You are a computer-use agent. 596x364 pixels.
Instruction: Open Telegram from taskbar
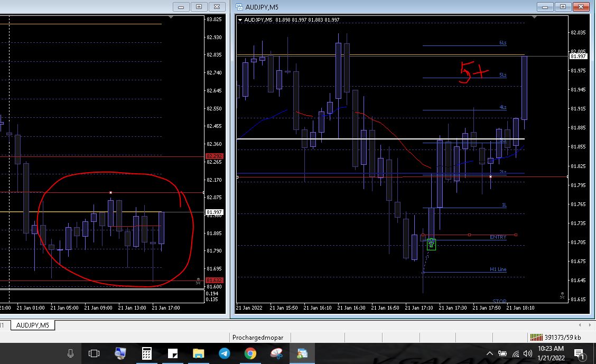[224, 353]
